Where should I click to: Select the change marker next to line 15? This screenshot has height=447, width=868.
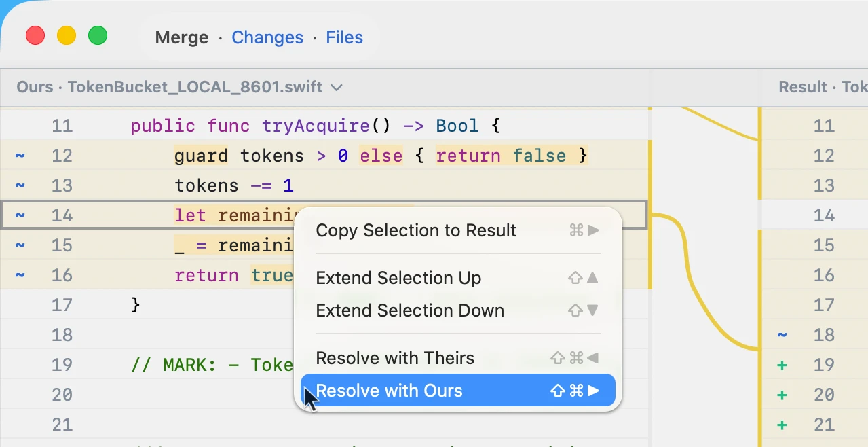click(x=20, y=245)
